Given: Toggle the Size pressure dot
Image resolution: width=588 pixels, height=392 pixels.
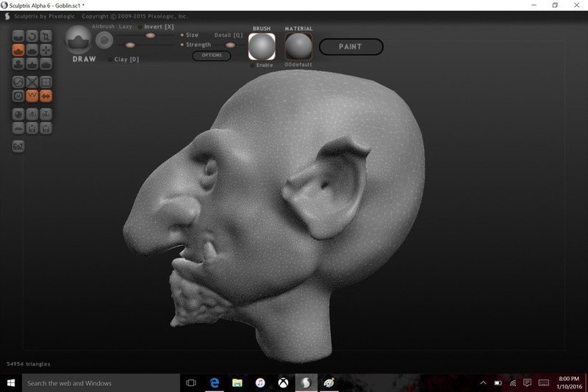Looking at the screenshot, I should pos(182,35).
